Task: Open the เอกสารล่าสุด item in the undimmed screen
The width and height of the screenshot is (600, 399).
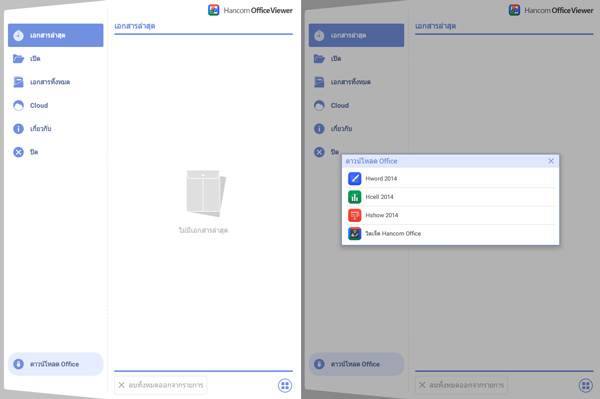Action: coord(55,35)
